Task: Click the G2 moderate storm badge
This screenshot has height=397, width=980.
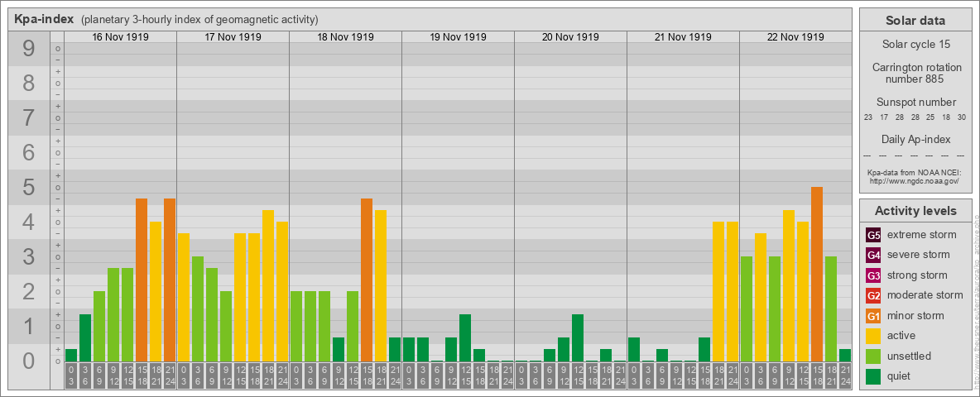Action: (x=873, y=295)
